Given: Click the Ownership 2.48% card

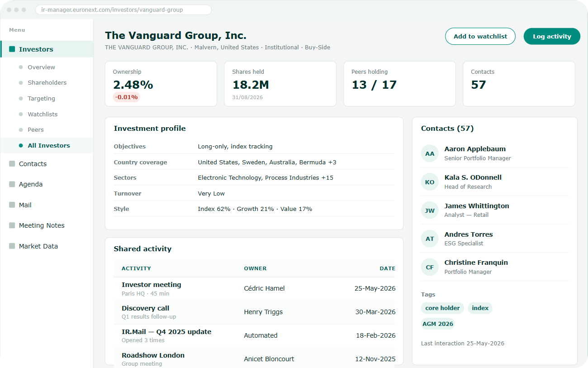Looking at the screenshot, I should coord(161,84).
